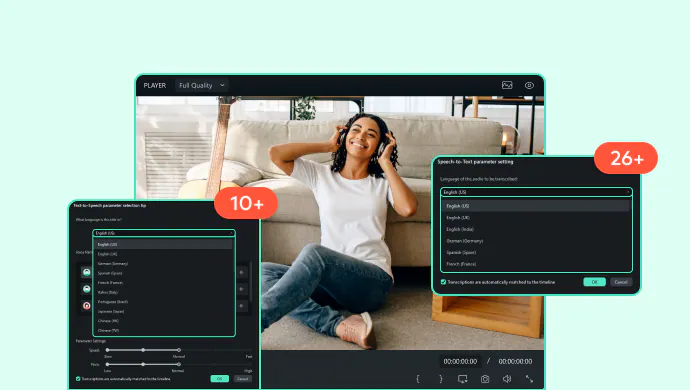Pick Italian (Italy) in Text-to-Speech list
The image size is (690, 390).
pyautogui.click(x=163, y=292)
